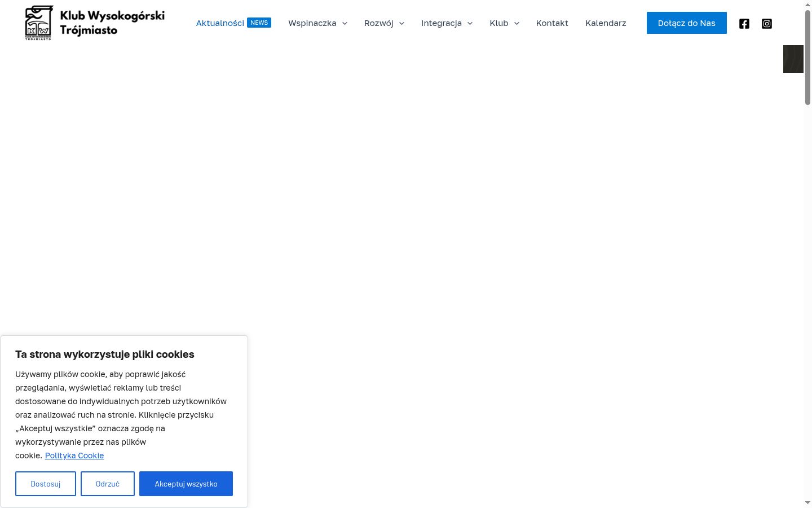Click the scrollbar down arrow
812x508 pixels.
(808, 502)
